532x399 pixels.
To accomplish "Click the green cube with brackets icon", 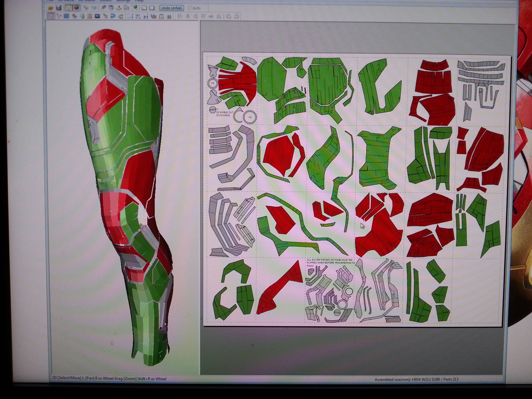I will (135, 8).
